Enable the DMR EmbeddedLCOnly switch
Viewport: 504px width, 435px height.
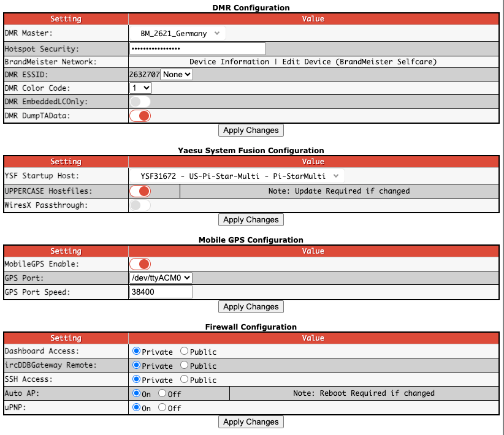pos(140,102)
